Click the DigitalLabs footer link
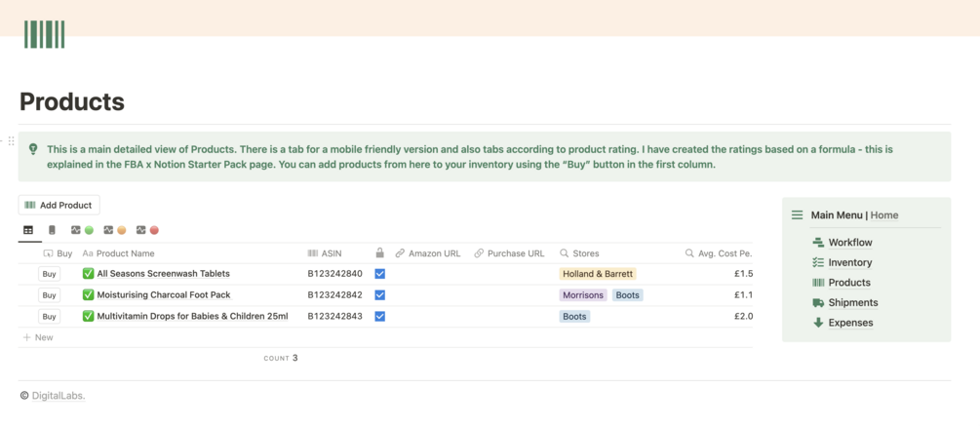The image size is (980, 426). 59,396
